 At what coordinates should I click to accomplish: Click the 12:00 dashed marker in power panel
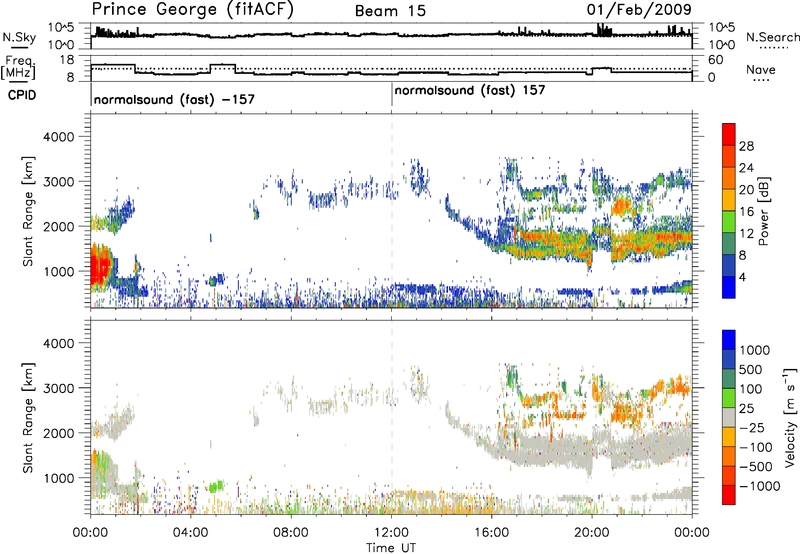(x=392, y=211)
